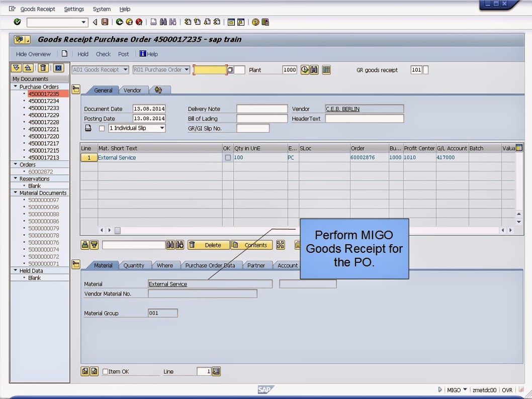Toggle the checkbox next to Individual Slip dropdown
The width and height of the screenshot is (532, 399).
[x=102, y=128]
